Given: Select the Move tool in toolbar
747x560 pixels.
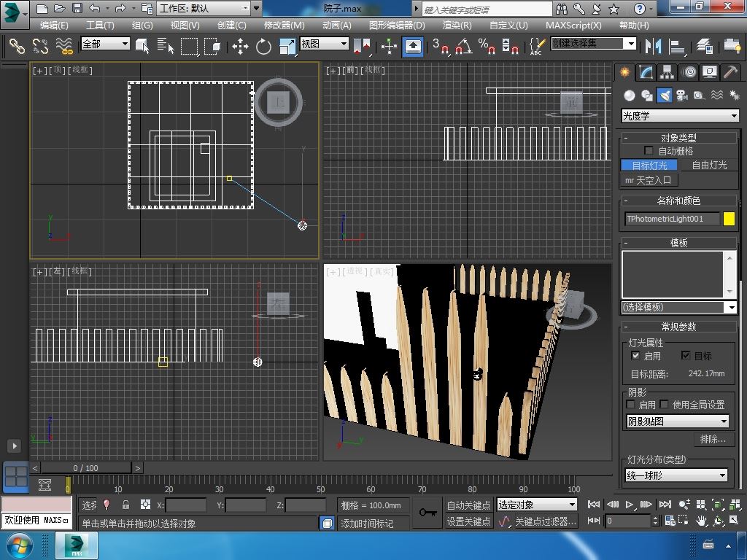Looking at the screenshot, I should click(x=240, y=47).
